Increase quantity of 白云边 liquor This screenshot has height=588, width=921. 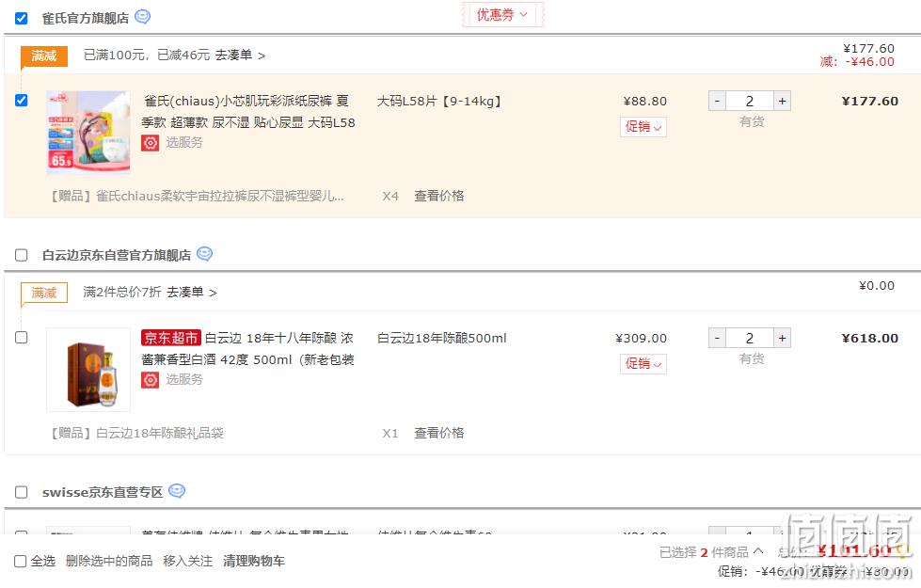tap(782, 339)
